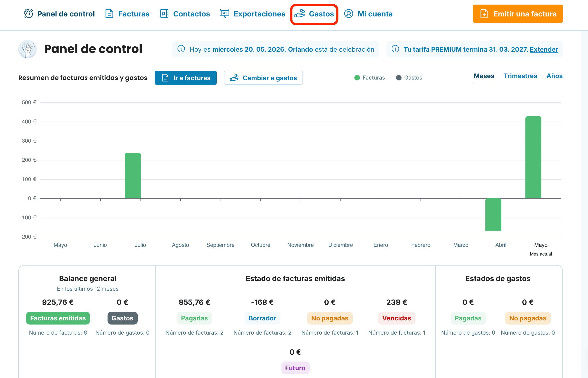Viewport: 588px width, 378px height.
Task: Open Mi cuenta in the navigation
Action: (375, 14)
